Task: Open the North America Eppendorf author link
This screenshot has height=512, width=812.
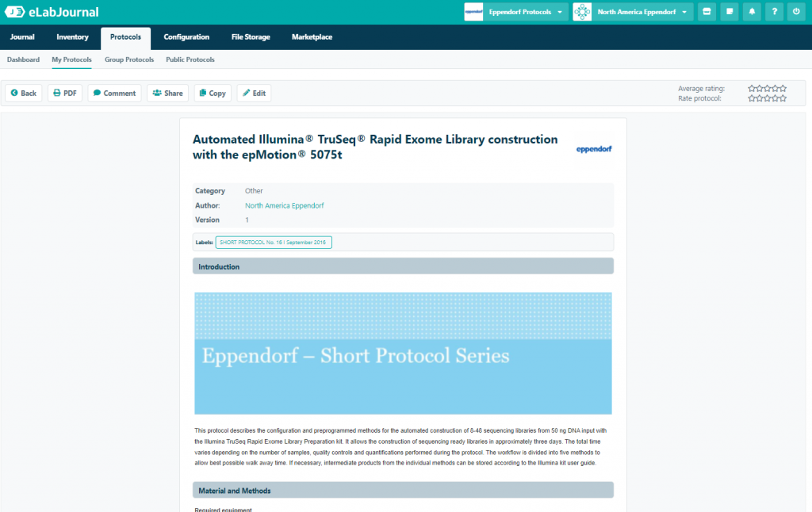Action: [x=285, y=205]
